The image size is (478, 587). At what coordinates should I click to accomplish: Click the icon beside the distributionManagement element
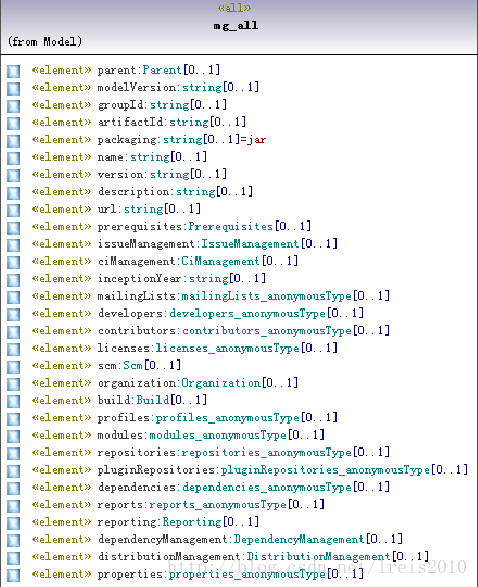pos(13,559)
